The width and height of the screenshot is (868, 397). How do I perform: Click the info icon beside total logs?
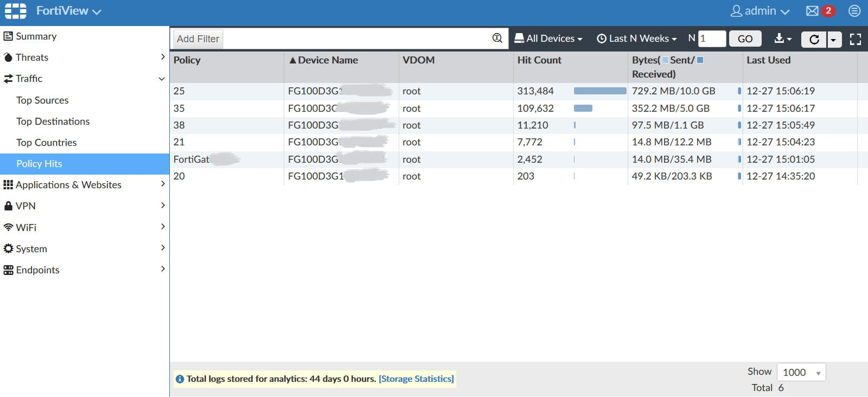click(180, 379)
